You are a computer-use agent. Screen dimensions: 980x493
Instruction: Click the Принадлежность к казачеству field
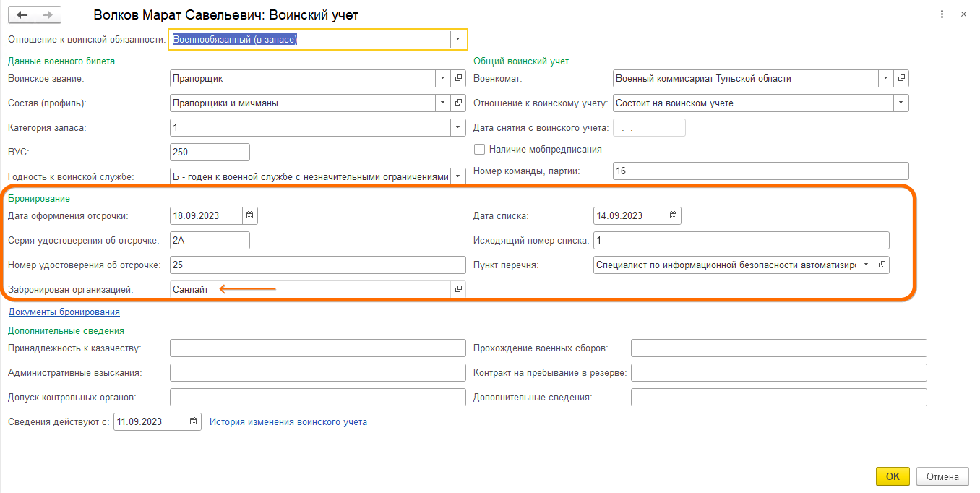point(318,348)
